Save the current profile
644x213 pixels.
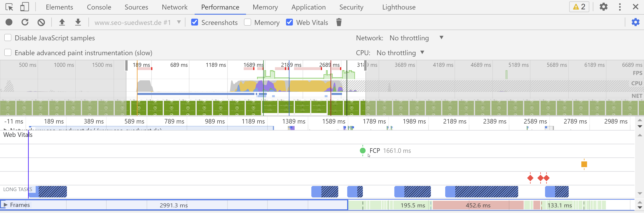[78, 22]
